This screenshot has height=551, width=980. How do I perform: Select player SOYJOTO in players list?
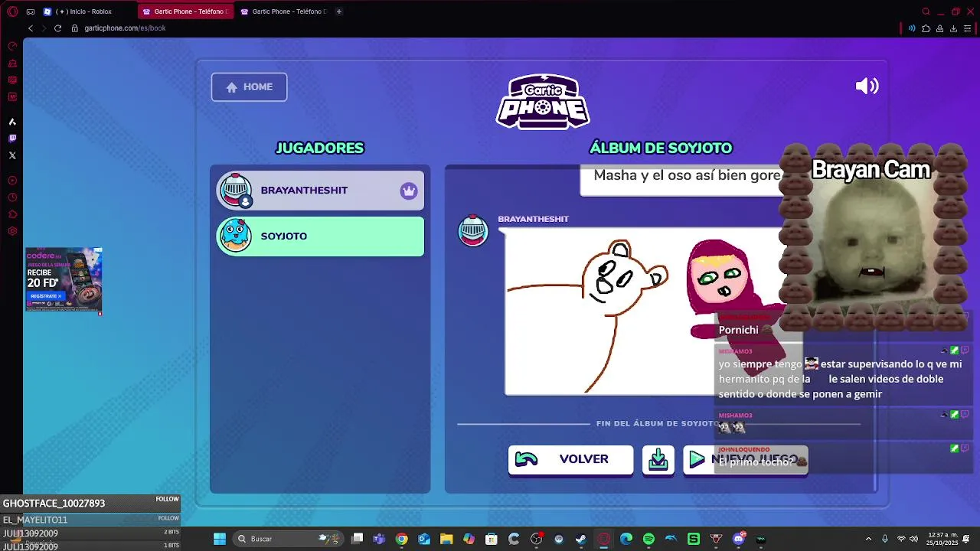coord(320,236)
